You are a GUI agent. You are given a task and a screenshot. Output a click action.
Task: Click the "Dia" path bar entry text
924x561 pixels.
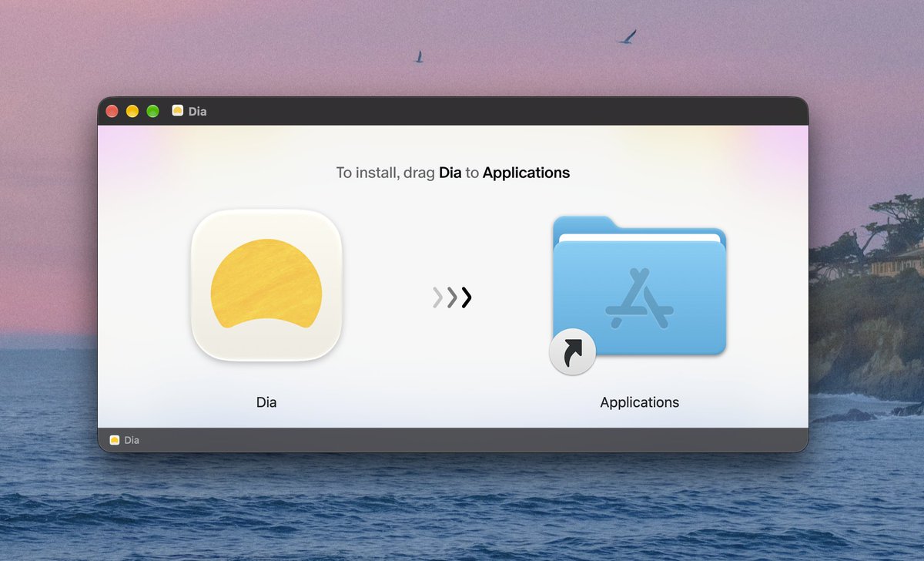tap(132, 440)
